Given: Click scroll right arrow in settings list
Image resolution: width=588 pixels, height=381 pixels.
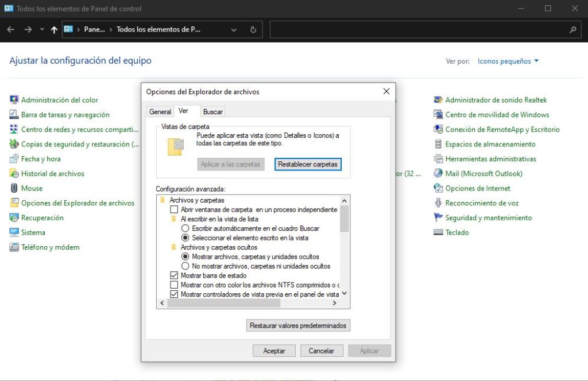Looking at the screenshot, I should click(335, 303).
